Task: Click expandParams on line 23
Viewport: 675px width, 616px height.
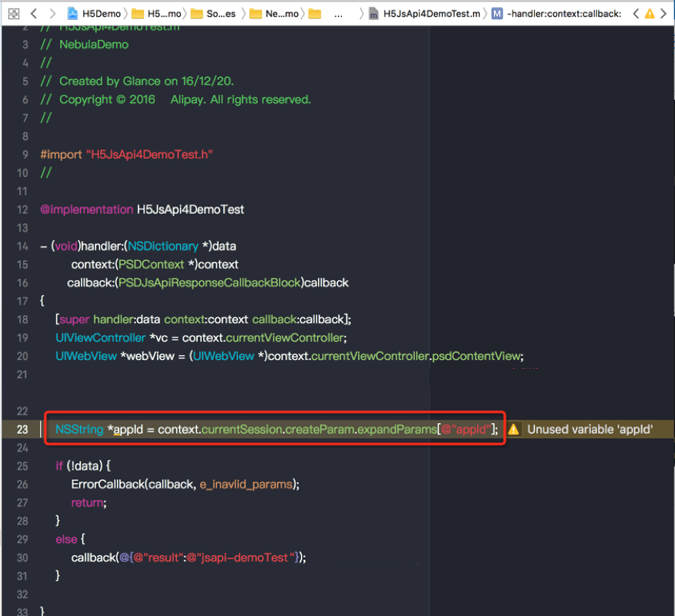Action: 397,429
